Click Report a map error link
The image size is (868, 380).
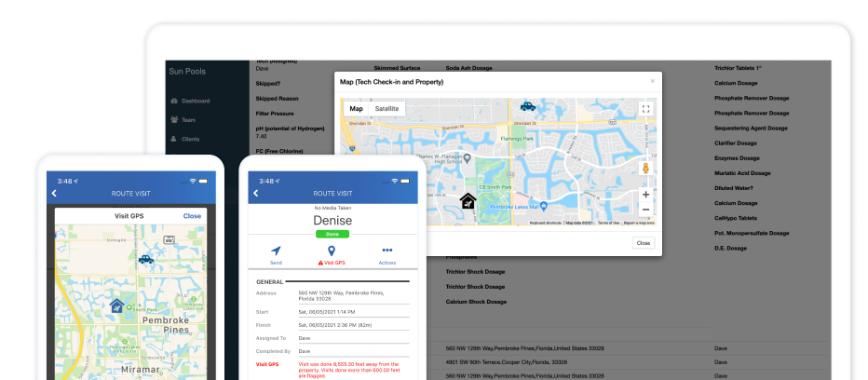coord(639,223)
